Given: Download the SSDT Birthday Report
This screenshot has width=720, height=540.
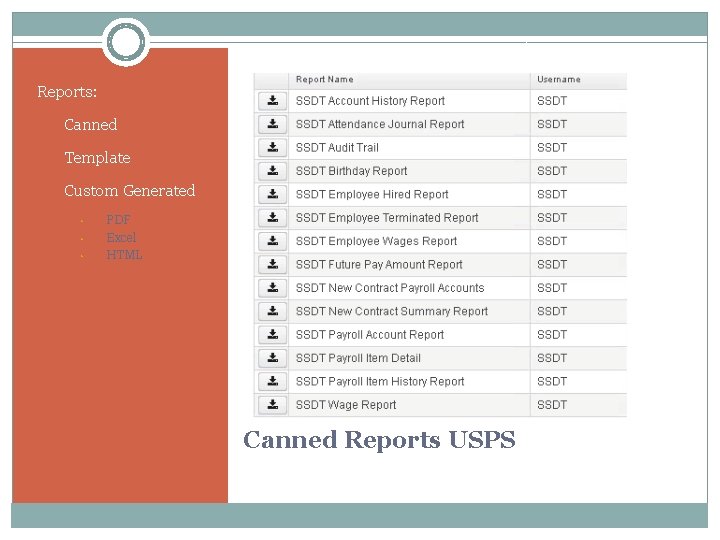Looking at the screenshot, I should [272, 171].
